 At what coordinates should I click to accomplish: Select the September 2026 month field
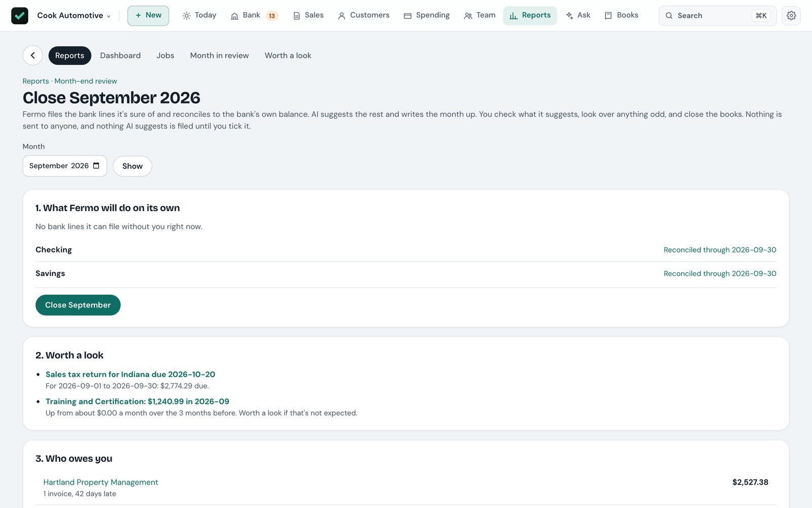point(64,166)
